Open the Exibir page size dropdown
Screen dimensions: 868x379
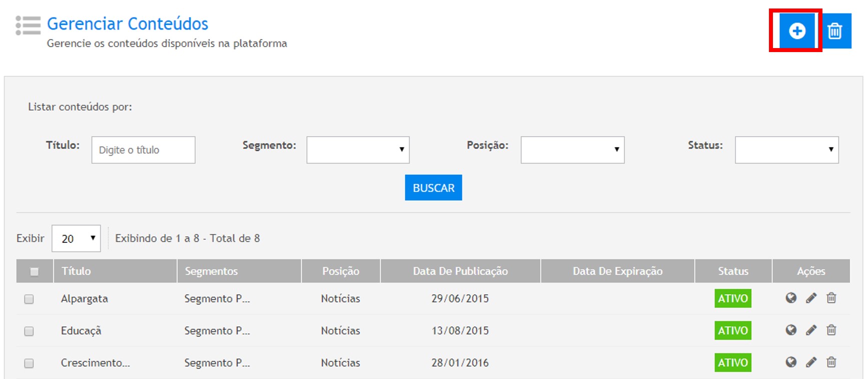(x=76, y=238)
